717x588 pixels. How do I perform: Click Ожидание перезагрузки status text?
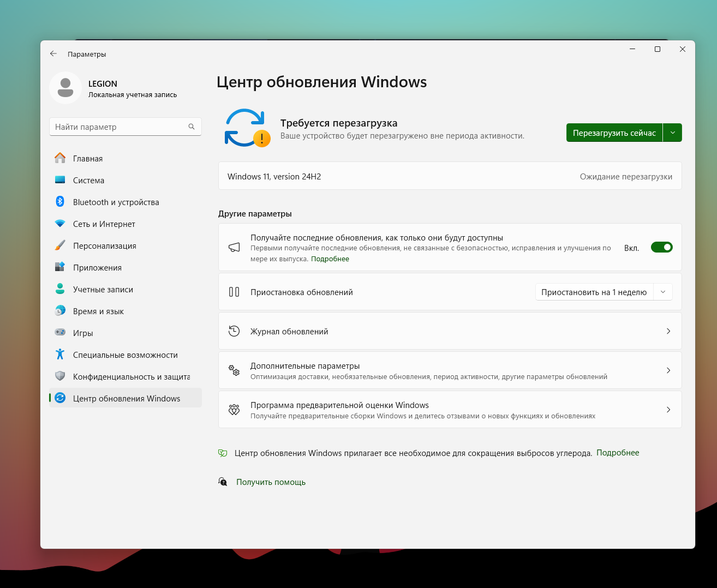click(626, 176)
